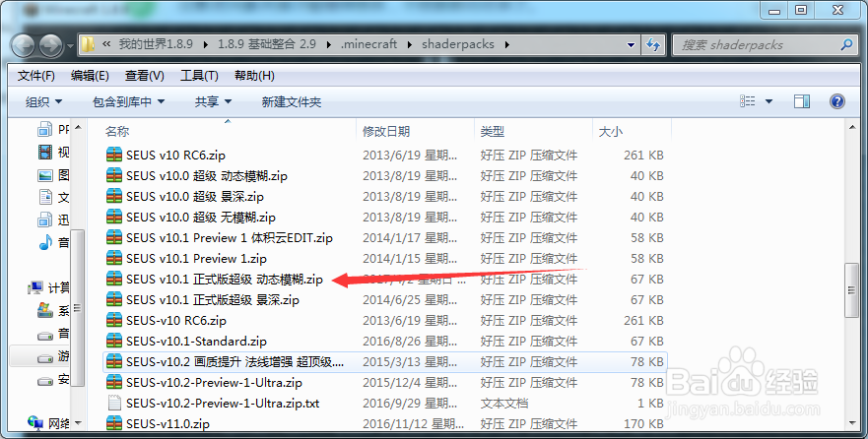Open dropdown arrow after shaderpacks breadcrumb
This screenshot has height=439, width=868.
tap(506, 44)
